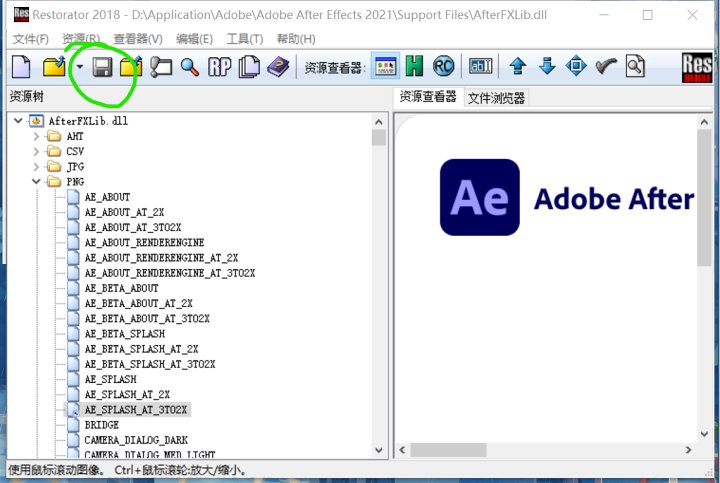Open the 工具(T) menu
Screen dimensions: 720x483
[x=244, y=39]
